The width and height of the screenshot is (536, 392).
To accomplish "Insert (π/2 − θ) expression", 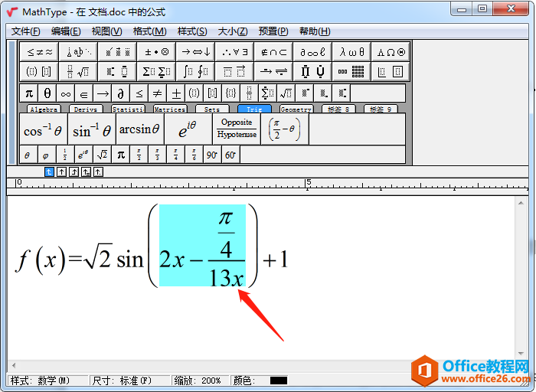I will pyautogui.click(x=285, y=129).
